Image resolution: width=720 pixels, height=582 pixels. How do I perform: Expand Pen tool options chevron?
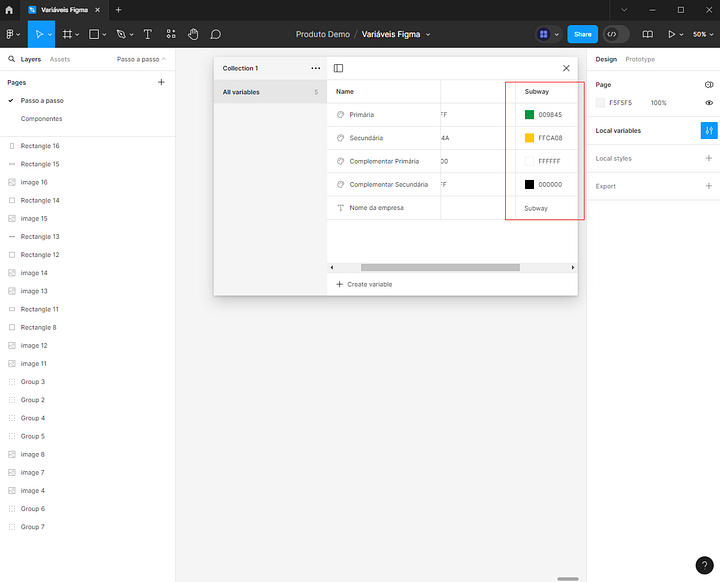[131, 34]
